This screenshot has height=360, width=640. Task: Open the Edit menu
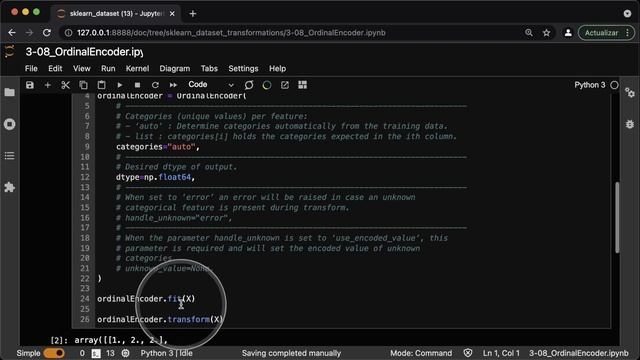tap(55, 69)
